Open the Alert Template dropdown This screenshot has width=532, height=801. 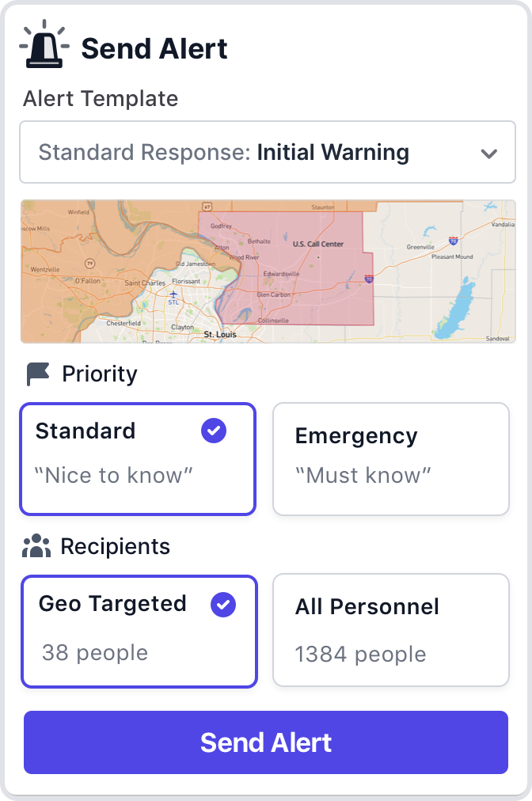click(267, 153)
